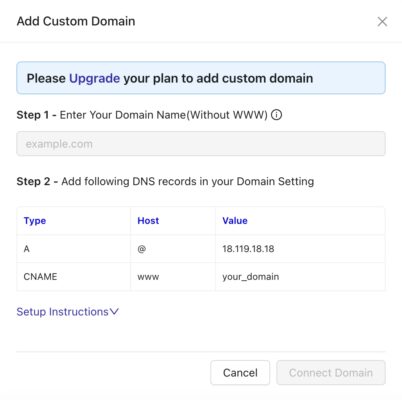This screenshot has width=402, height=400.
Task: Click the Step 2 DNS records label
Action: coord(165,182)
